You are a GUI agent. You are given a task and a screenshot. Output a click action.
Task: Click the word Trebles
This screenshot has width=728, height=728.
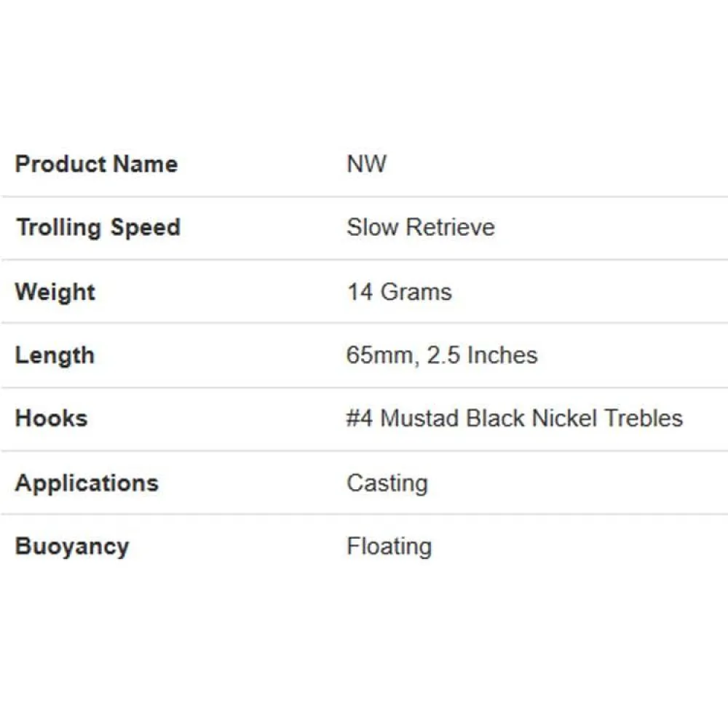(x=644, y=418)
